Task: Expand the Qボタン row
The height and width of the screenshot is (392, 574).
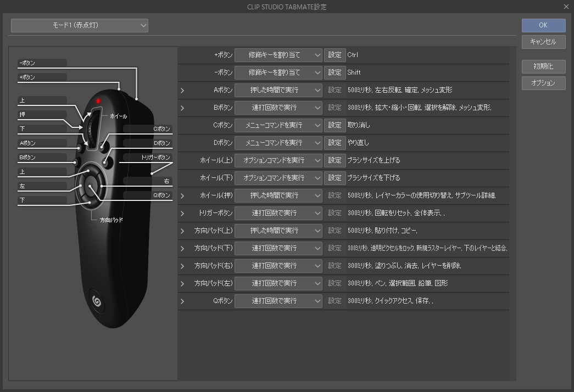Action: click(x=182, y=301)
